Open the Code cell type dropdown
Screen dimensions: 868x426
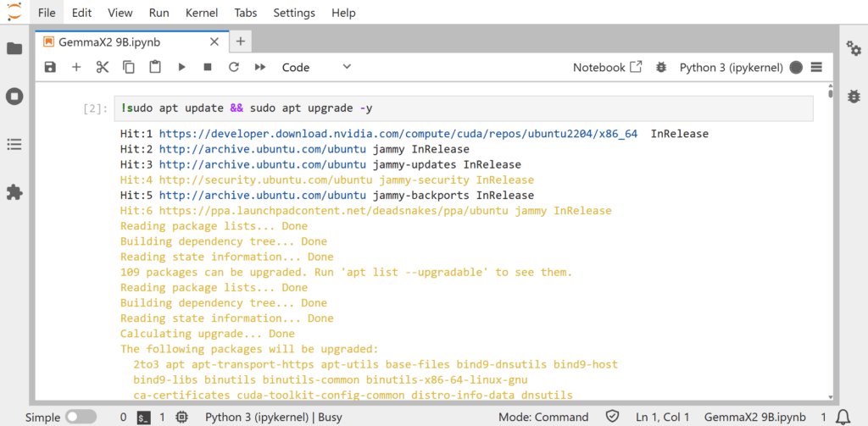pos(316,67)
